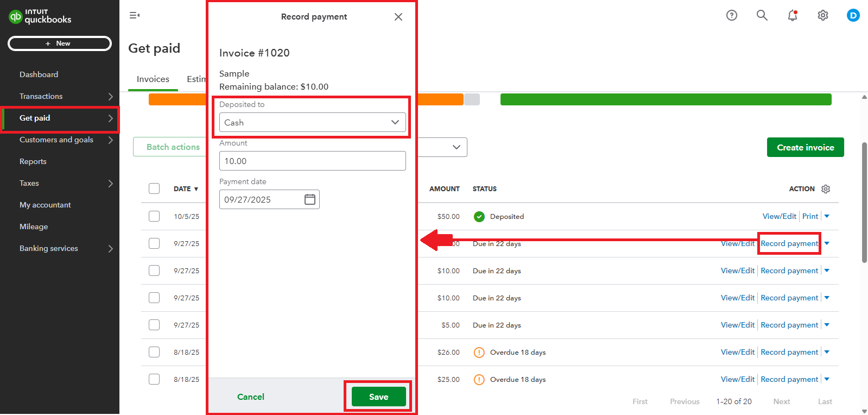868x415 pixels.
Task: Open Reports from the sidebar
Action: pos(33,161)
